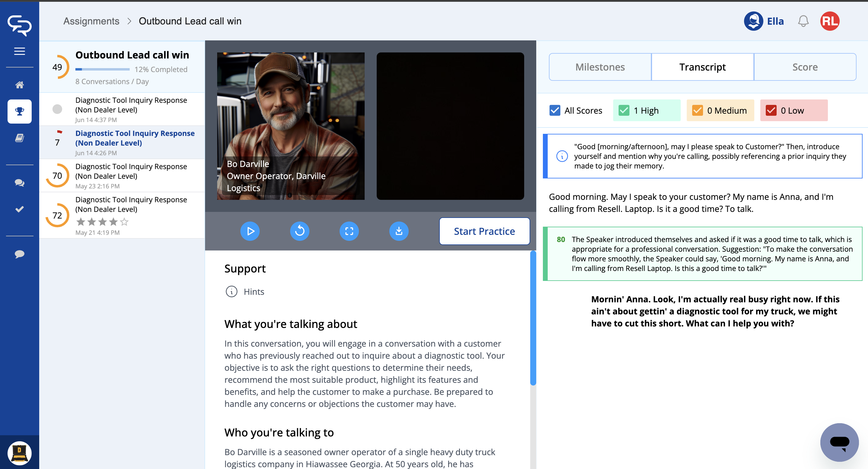Toggle the 1 High score filter
Screen dimensions: 868x469
pos(624,110)
